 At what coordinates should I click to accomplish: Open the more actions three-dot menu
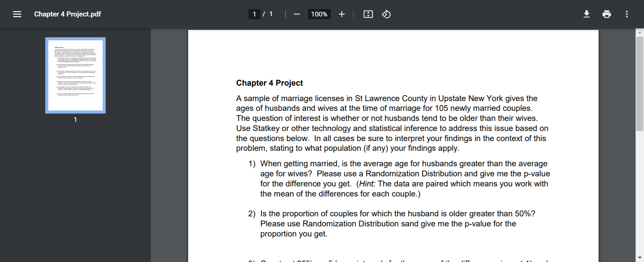pos(627,14)
